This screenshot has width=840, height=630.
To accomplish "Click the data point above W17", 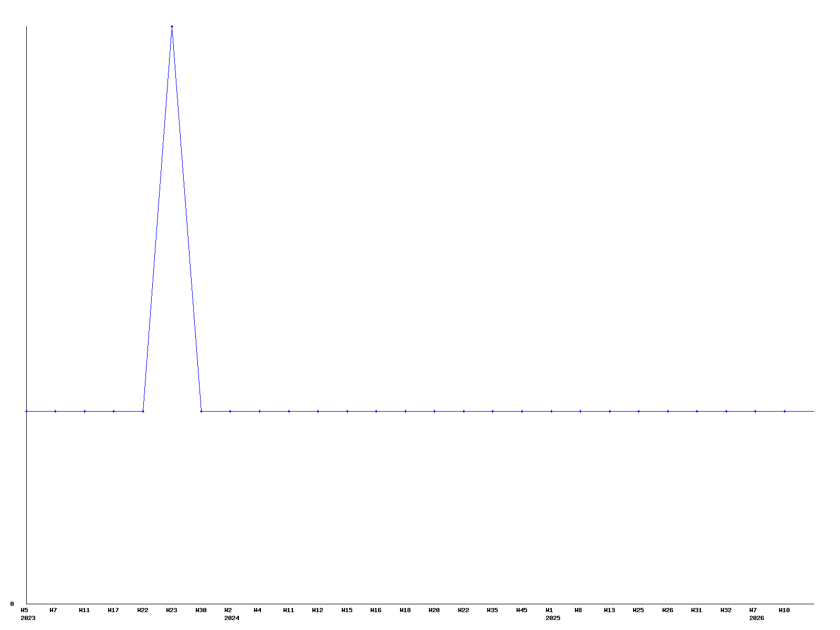I will pos(113,411).
